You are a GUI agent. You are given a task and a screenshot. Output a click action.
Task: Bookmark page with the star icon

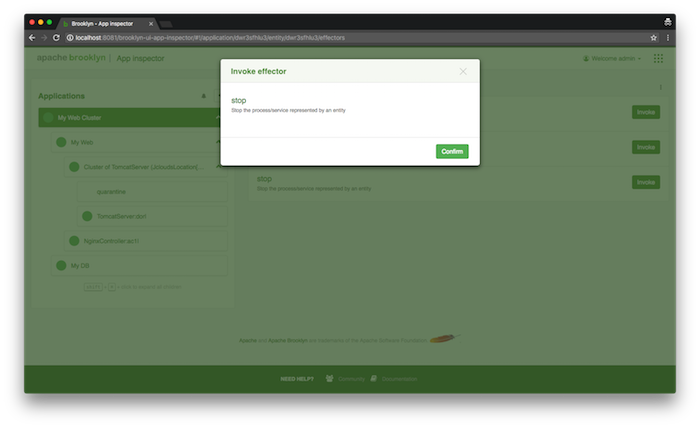[x=653, y=37]
